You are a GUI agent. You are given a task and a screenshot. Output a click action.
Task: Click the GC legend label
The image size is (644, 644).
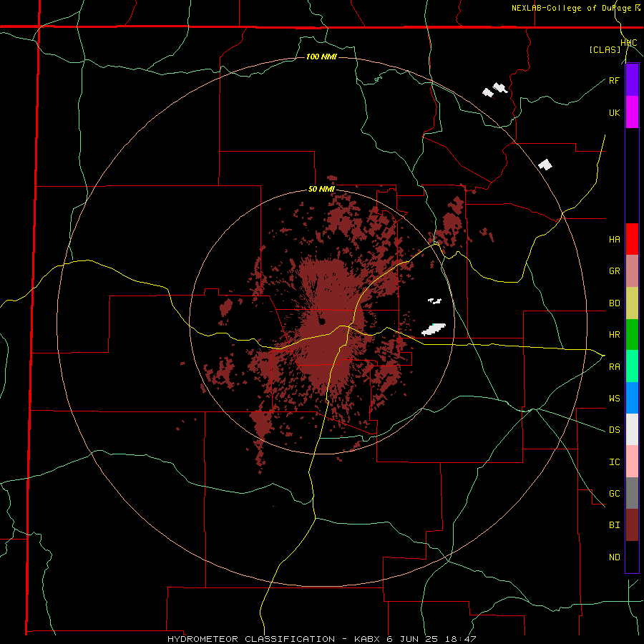tap(615, 494)
